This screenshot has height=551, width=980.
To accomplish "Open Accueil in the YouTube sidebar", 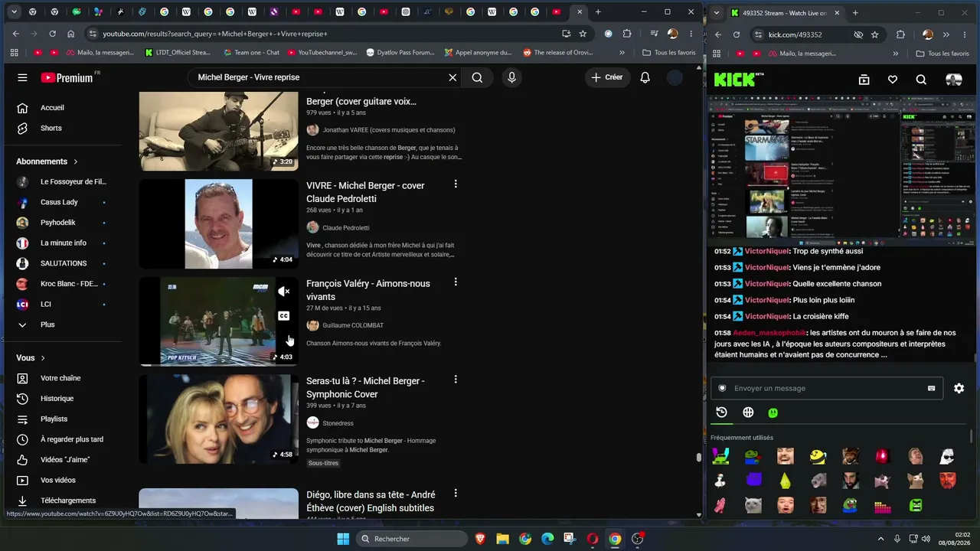I will pyautogui.click(x=63, y=108).
